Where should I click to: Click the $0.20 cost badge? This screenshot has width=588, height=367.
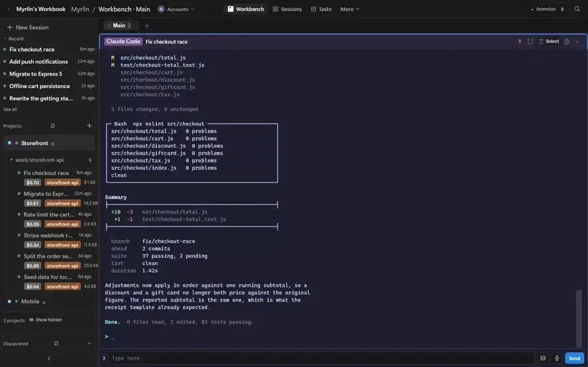pyautogui.click(x=33, y=224)
